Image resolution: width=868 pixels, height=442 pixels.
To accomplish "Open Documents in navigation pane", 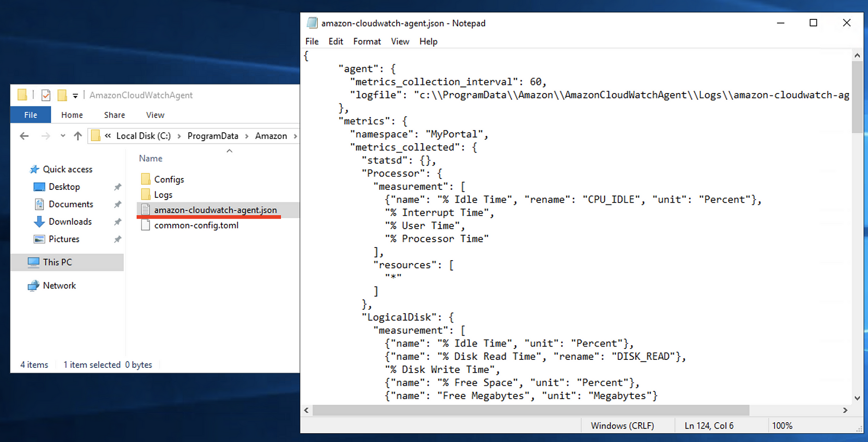I will point(71,204).
